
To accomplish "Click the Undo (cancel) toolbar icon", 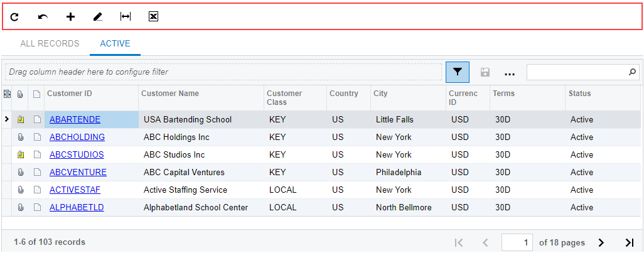I will 43,17.
